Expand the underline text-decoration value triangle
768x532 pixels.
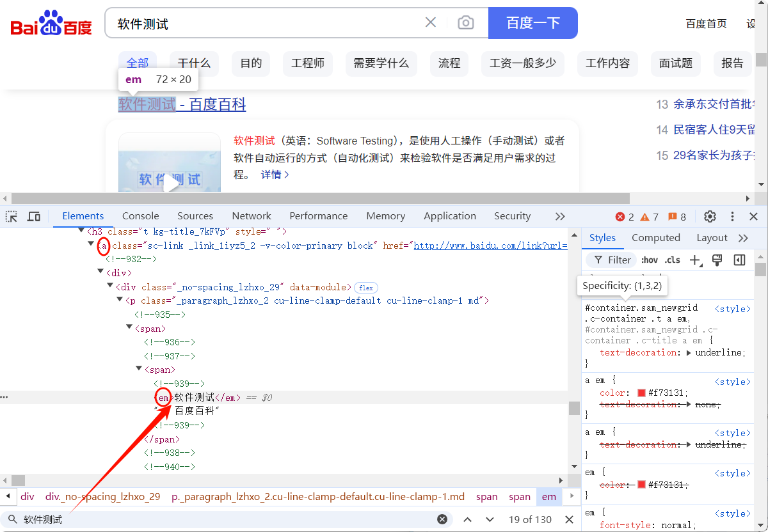(x=689, y=353)
